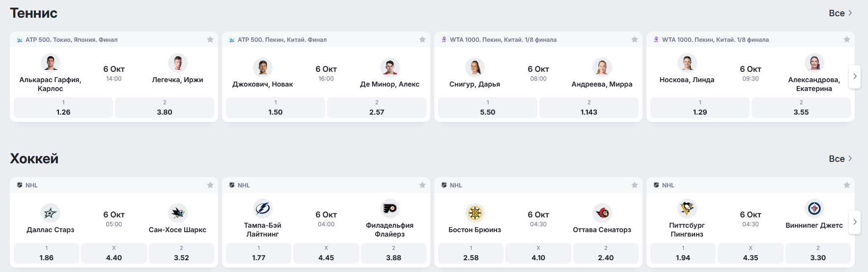Click the Philadelphia Flyers logo
This screenshot has height=272, width=868.
coord(390,209)
